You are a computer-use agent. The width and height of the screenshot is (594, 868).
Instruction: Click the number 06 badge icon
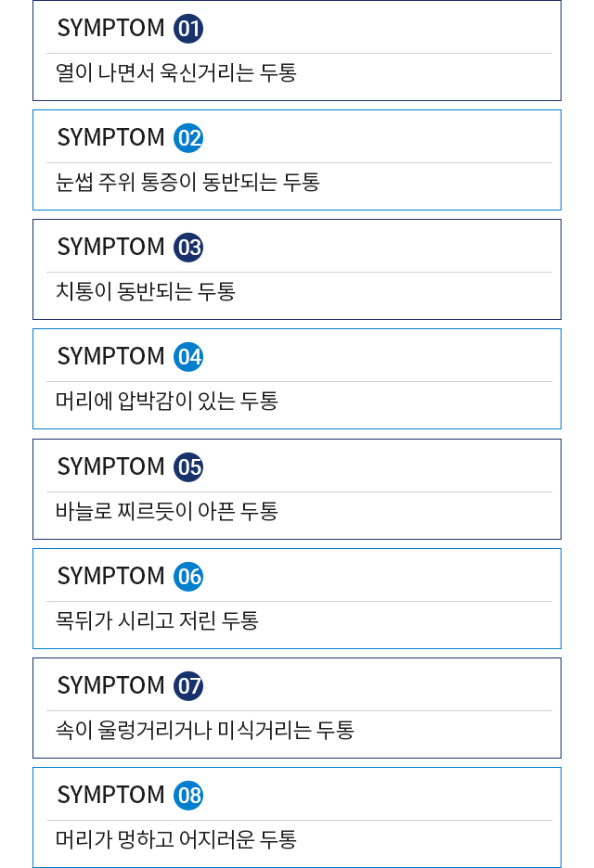pos(188,577)
